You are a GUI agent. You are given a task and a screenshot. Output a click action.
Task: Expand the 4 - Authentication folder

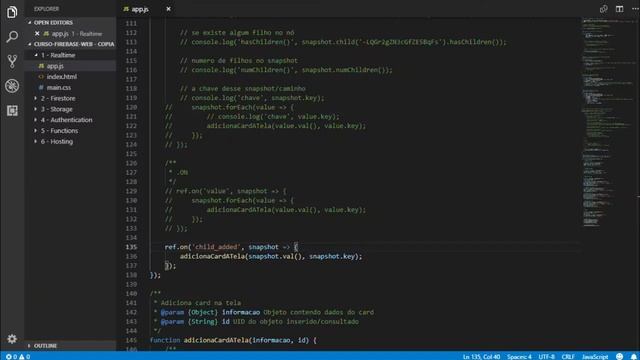point(67,120)
